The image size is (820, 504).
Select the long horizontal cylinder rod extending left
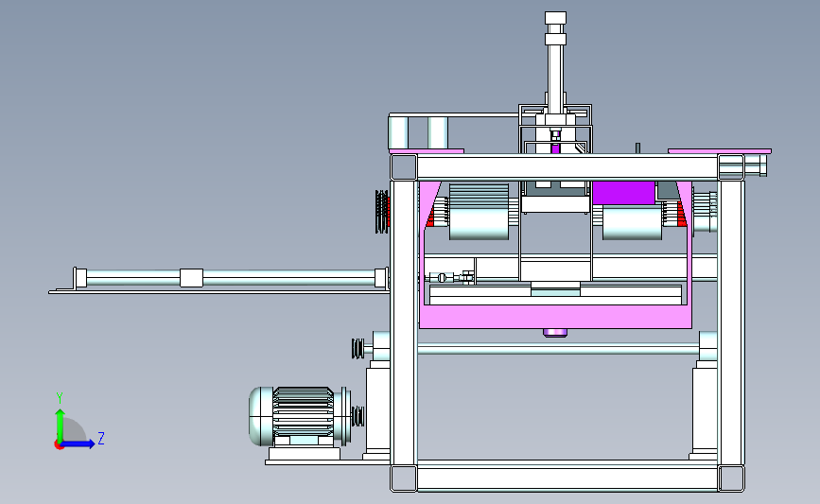pyautogui.click(x=232, y=278)
